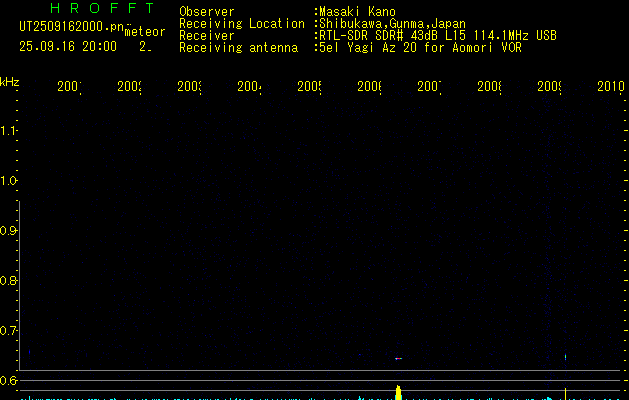Click the Receiving Location label

point(242,24)
